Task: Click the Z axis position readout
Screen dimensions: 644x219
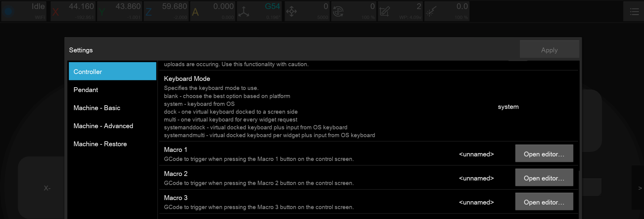Action: click(x=166, y=11)
